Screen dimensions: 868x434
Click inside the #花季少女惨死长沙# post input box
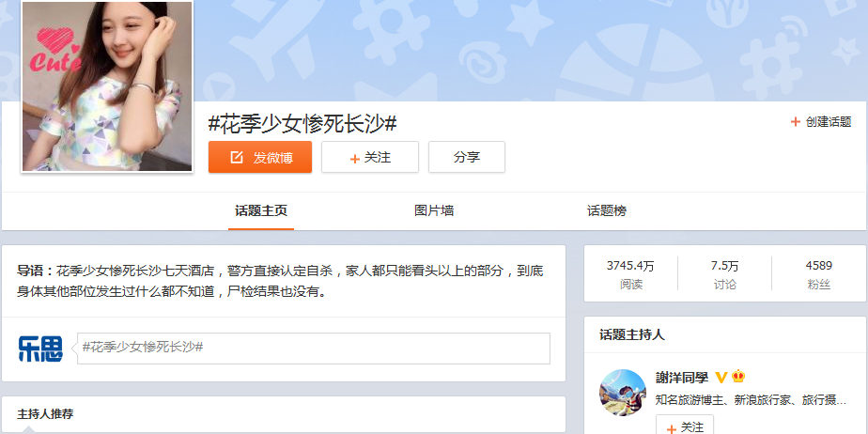click(x=313, y=348)
